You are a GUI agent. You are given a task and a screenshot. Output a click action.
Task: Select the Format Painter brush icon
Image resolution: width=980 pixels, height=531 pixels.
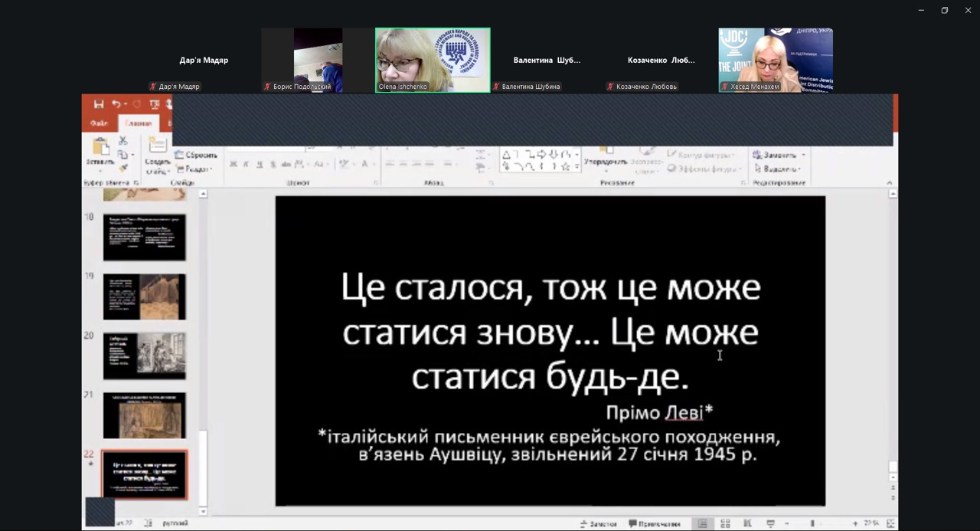(x=122, y=169)
